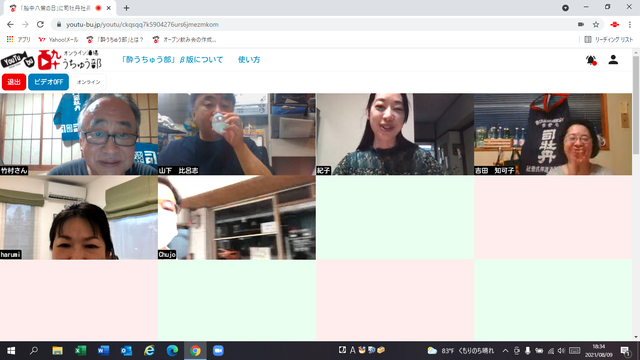
Task: Switch to Chrome in the taskbar
Action: click(x=196, y=351)
